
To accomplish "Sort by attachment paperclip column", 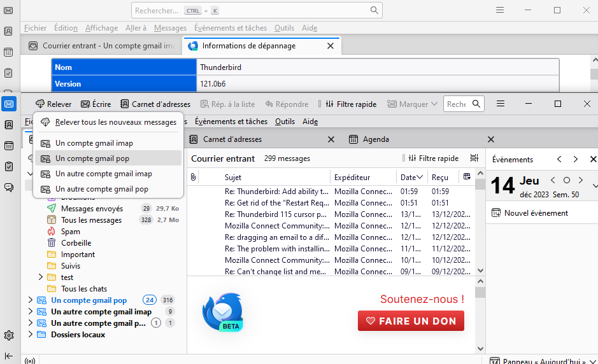I will [x=193, y=177].
